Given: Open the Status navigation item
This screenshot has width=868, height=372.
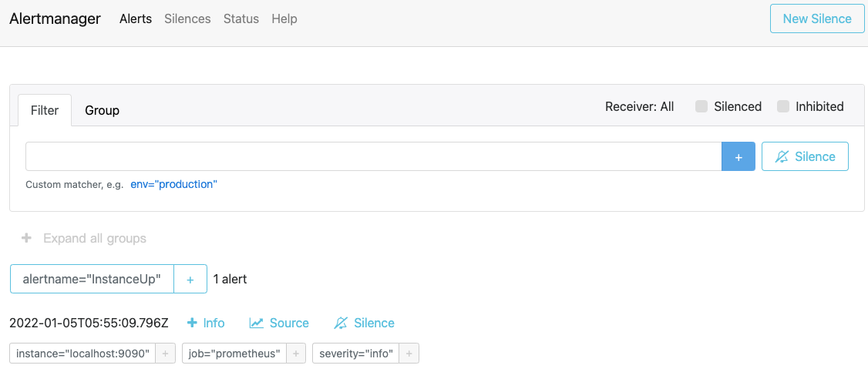Looking at the screenshot, I should click(x=241, y=18).
